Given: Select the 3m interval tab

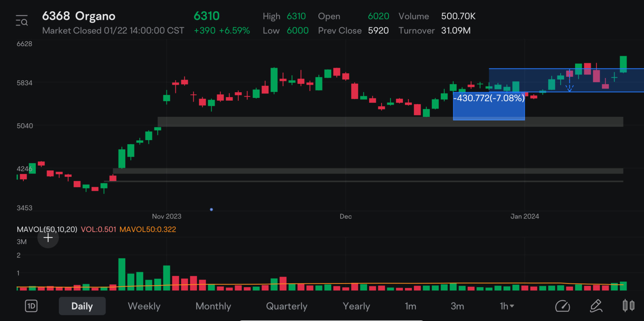Looking at the screenshot, I should (457, 306).
